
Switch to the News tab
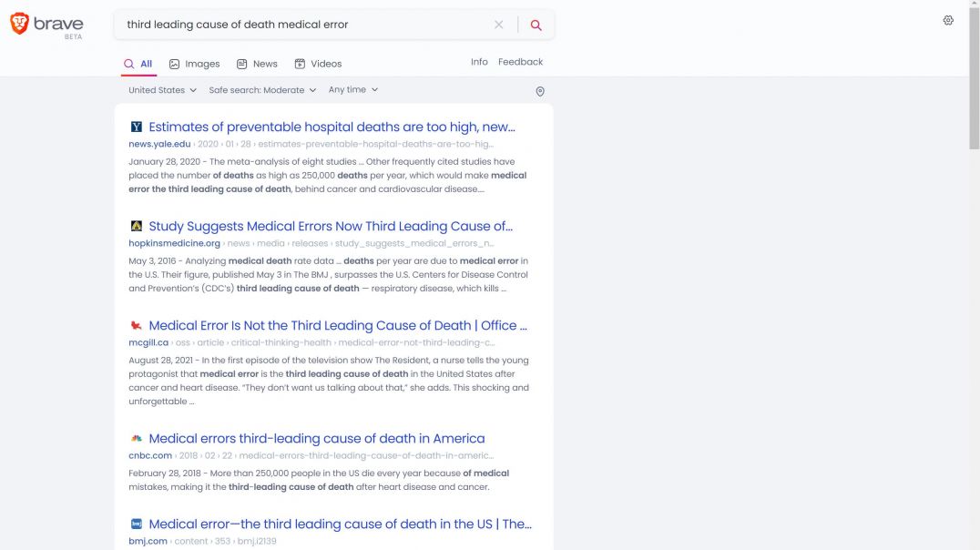[256, 64]
